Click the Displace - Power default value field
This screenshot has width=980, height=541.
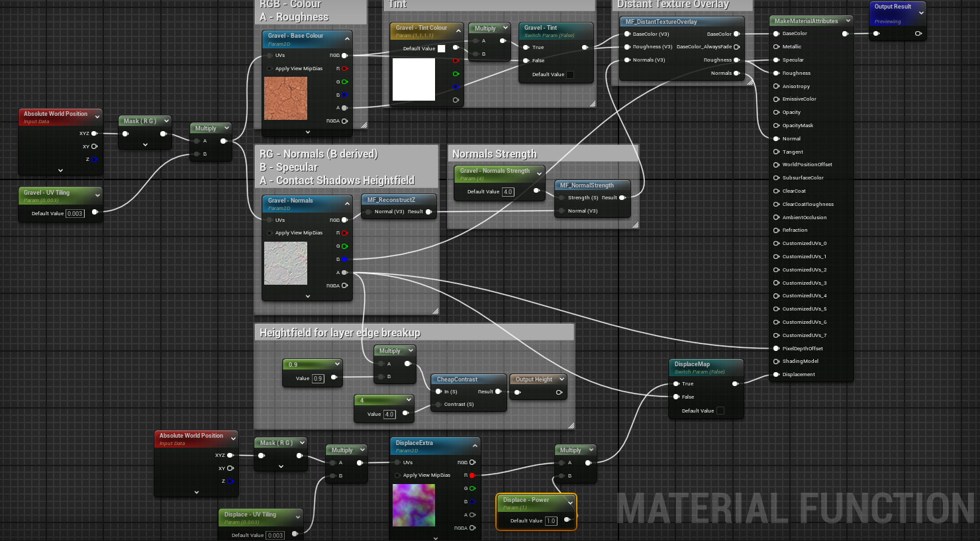coord(551,521)
